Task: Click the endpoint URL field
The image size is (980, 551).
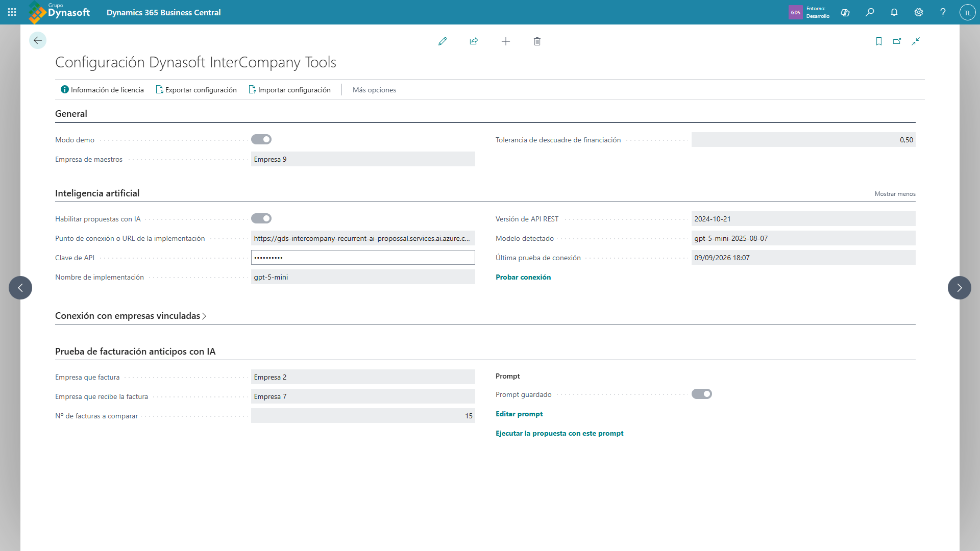Action: 363,238
